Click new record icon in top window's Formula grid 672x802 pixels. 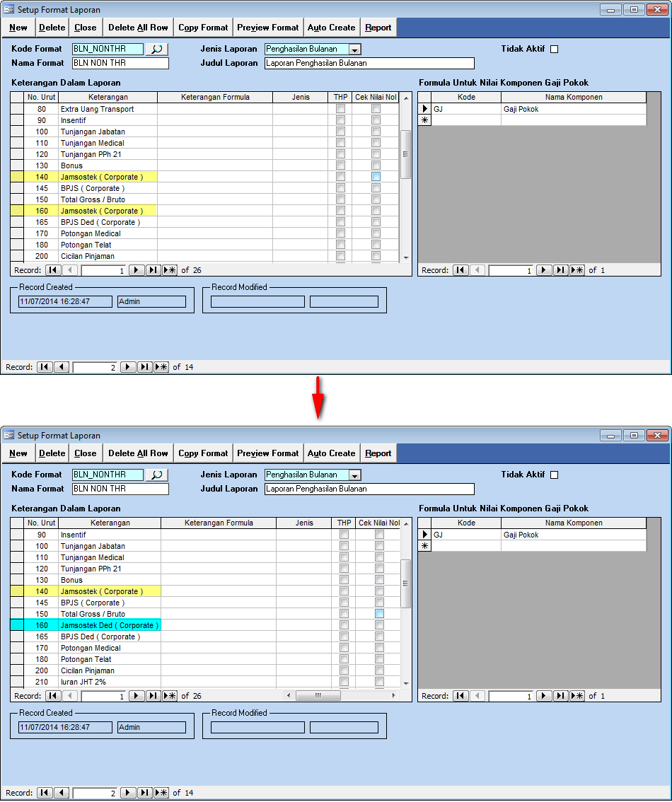coord(577,270)
